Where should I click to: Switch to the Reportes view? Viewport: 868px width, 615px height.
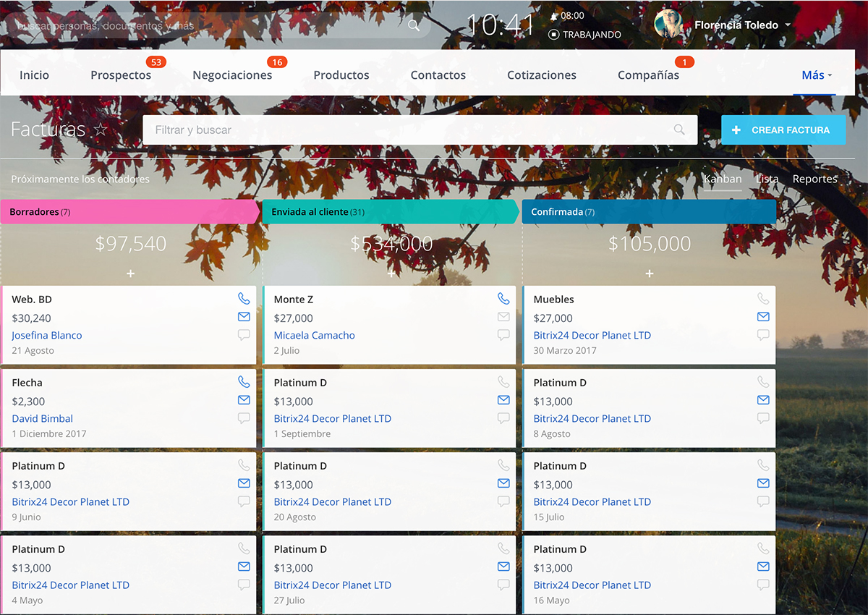[814, 179]
